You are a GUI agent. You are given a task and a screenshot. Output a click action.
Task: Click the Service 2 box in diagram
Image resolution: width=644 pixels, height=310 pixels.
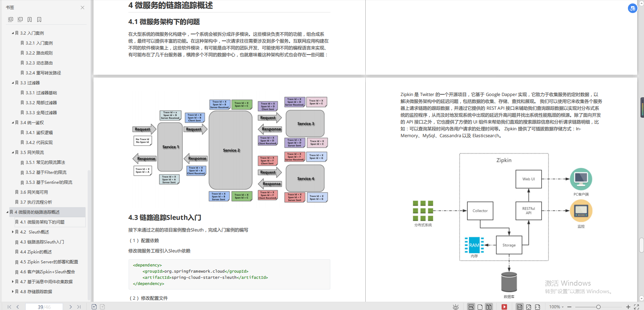231,150
